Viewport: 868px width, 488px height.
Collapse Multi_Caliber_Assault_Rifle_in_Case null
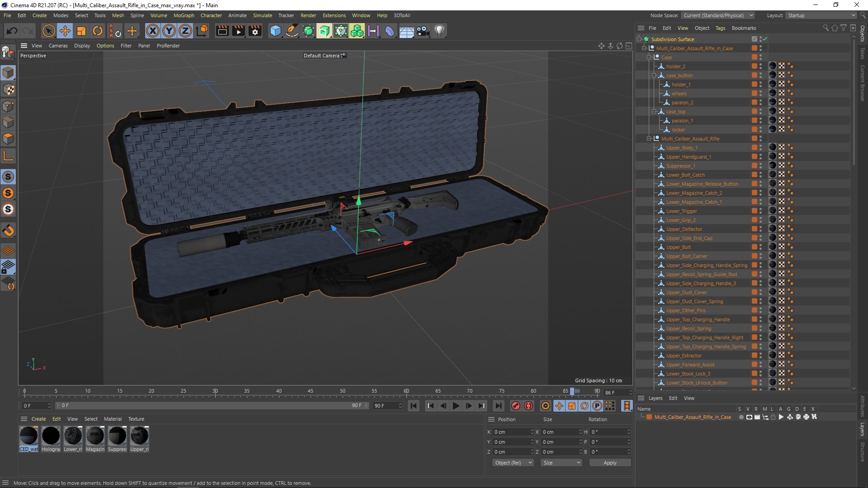tap(644, 48)
